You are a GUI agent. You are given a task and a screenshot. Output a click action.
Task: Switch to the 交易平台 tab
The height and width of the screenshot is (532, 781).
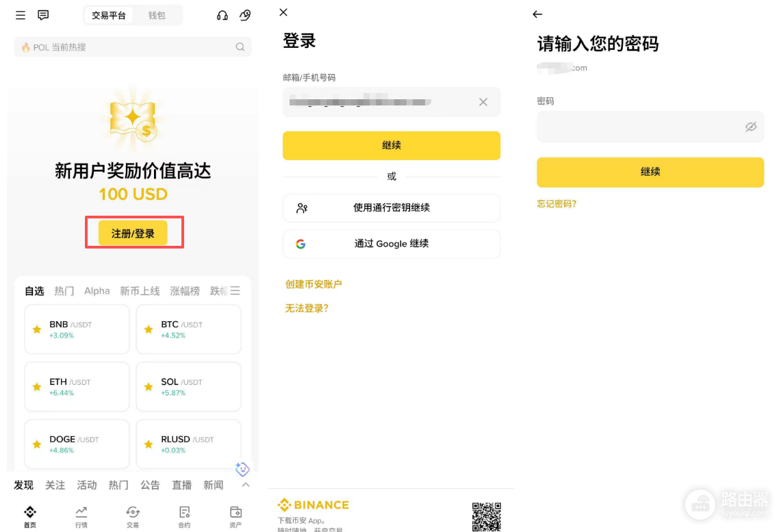coord(109,16)
